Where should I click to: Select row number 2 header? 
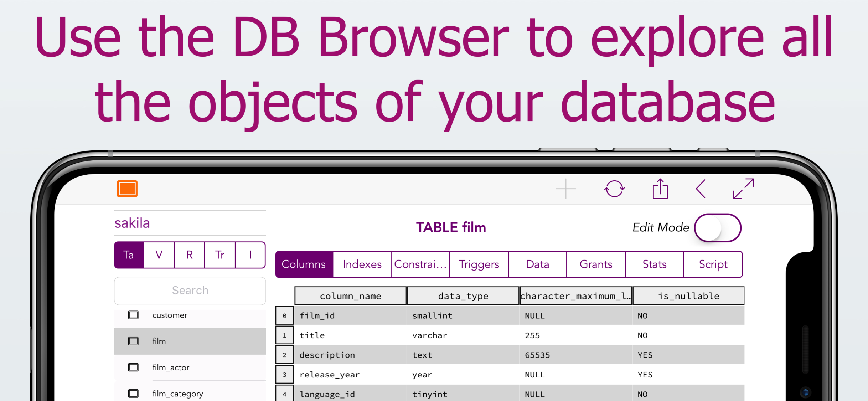click(285, 355)
